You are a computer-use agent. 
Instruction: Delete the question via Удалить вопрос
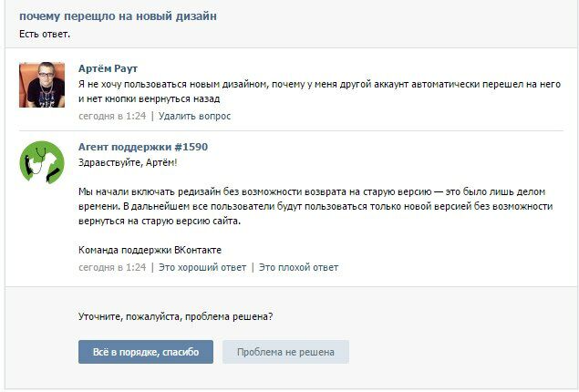(194, 116)
